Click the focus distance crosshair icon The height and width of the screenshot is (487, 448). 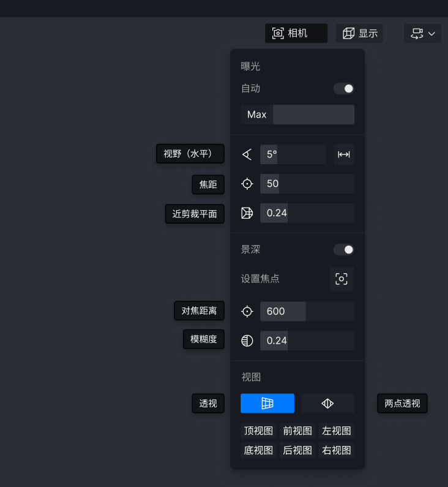pyautogui.click(x=247, y=311)
